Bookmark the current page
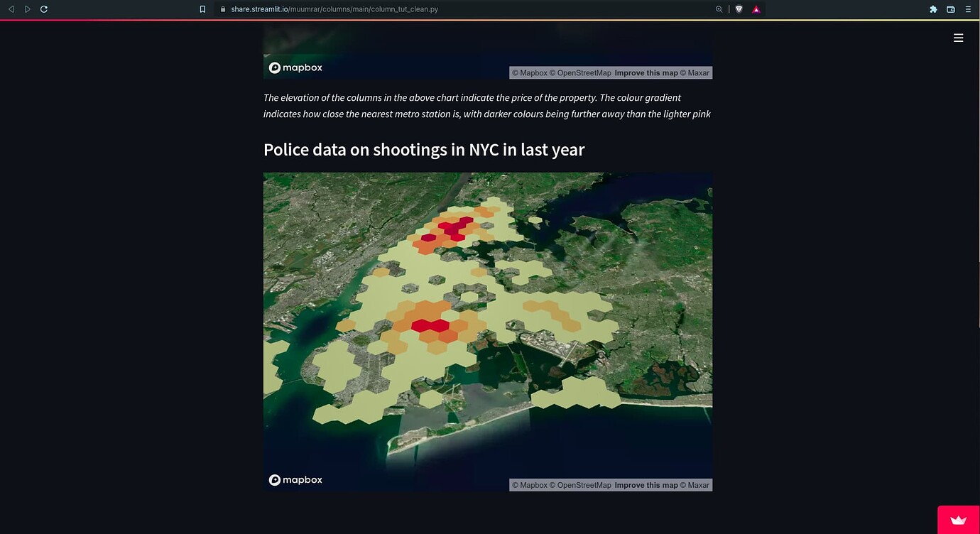The width and height of the screenshot is (980, 534). tap(202, 9)
